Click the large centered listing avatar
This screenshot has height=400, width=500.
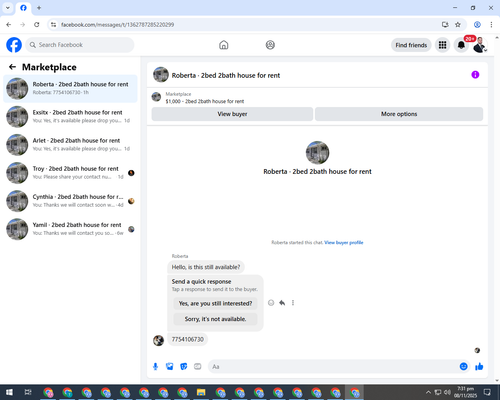[317, 153]
